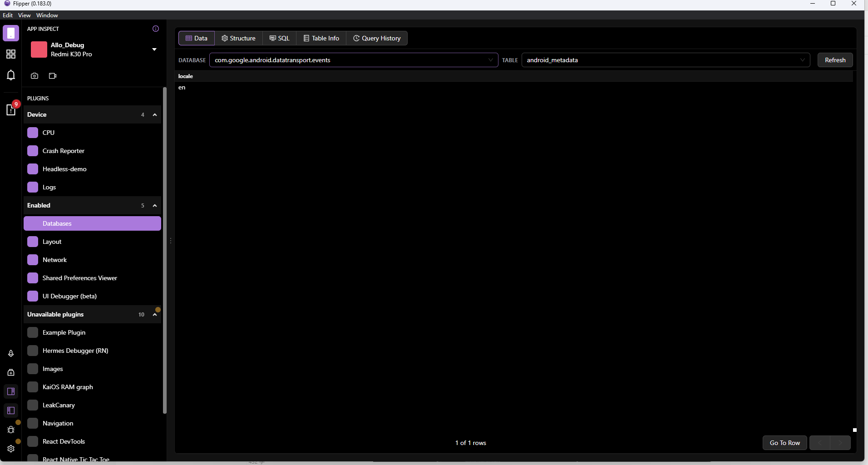Image resolution: width=868 pixels, height=465 pixels.
Task: Click the Example Plugin entry
Action: pos(93,332)
